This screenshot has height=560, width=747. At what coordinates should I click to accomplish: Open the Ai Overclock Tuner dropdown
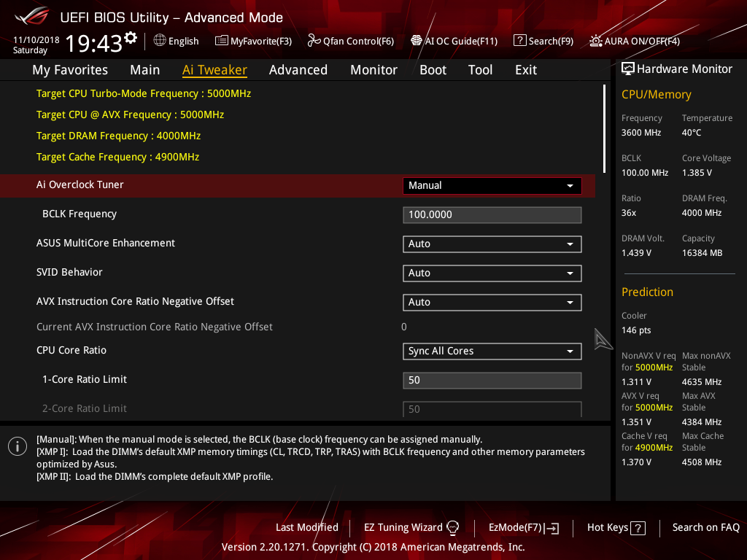[492, 185]
